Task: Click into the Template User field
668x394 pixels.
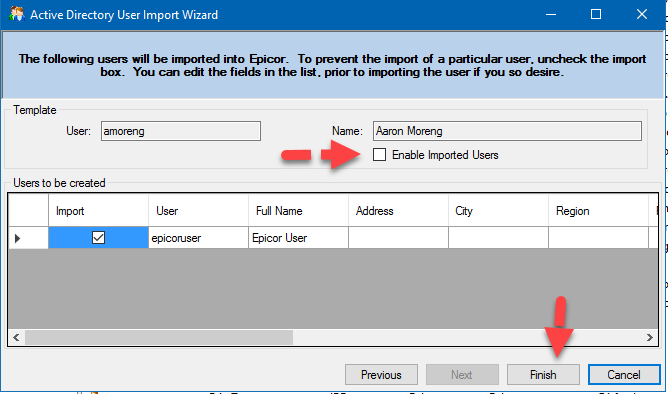Action: click(x=181, y=131)
